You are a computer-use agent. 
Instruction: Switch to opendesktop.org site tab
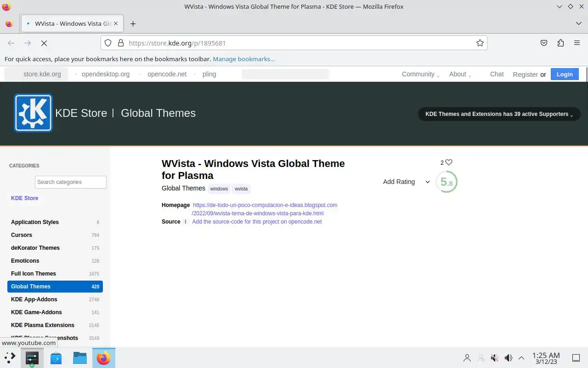pos(105,74)
